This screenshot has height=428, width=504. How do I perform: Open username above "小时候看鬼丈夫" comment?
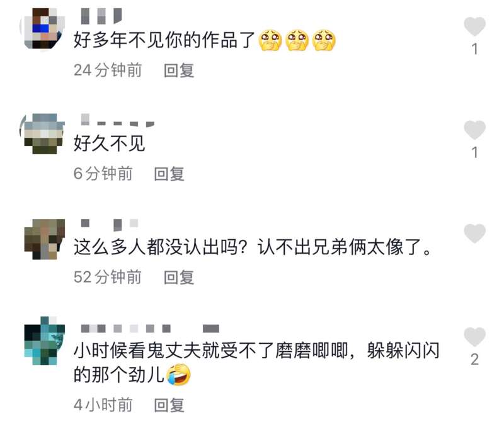[x=150, y=329]
